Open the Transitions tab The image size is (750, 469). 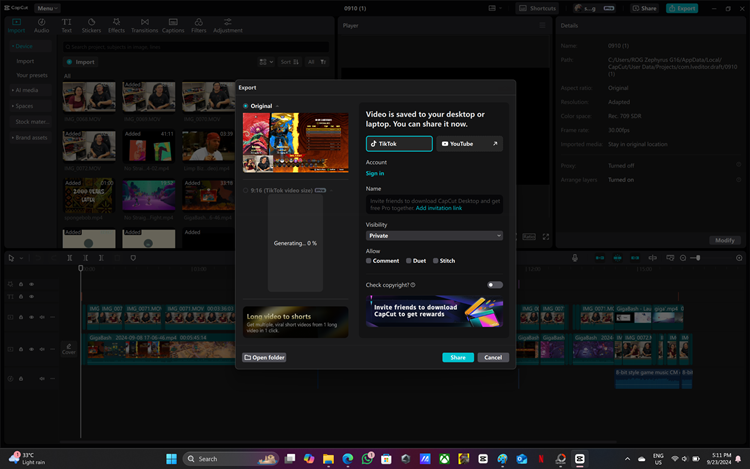coord(144,26)
